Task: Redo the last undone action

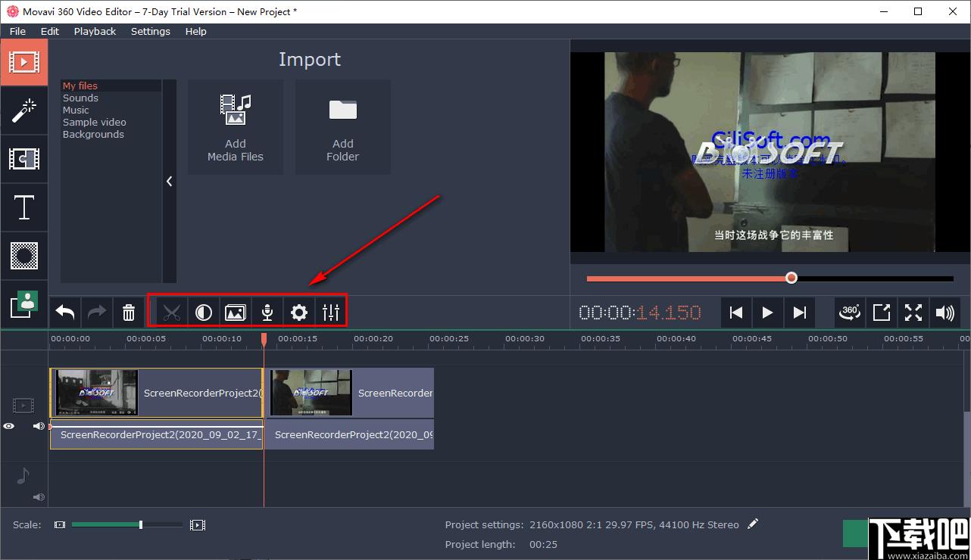Action: coord(97,312)
